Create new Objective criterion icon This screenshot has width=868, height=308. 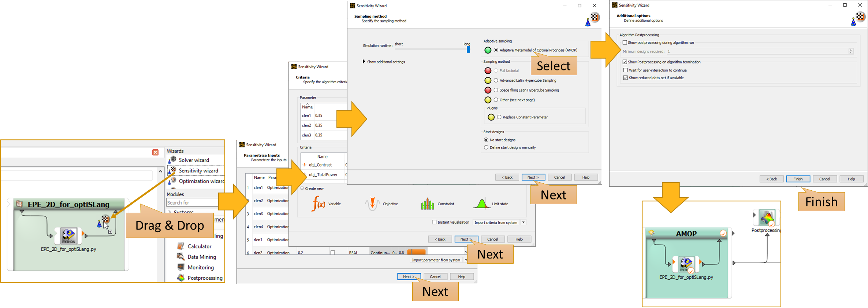pyautogui.click(x=372, y=204)
